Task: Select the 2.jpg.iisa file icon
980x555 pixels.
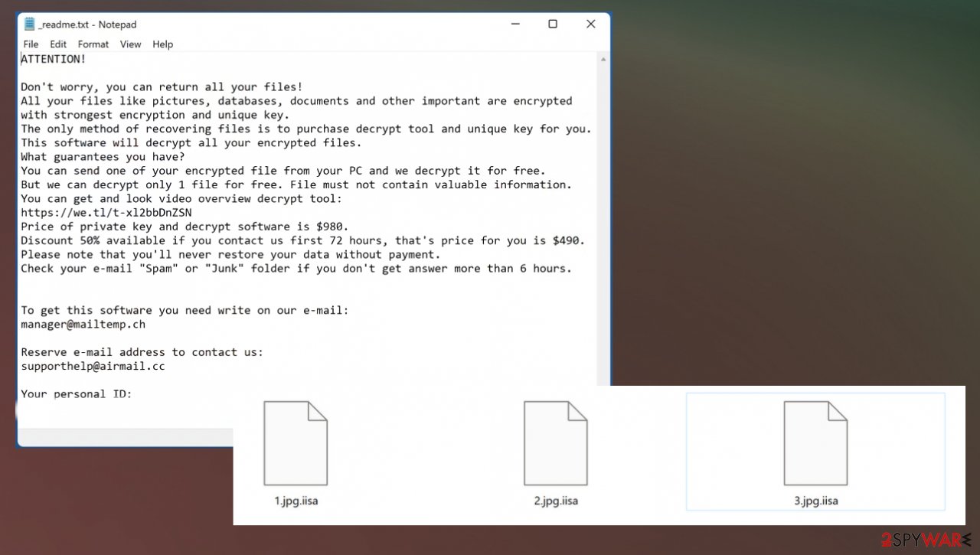Action: click(556, 442)
